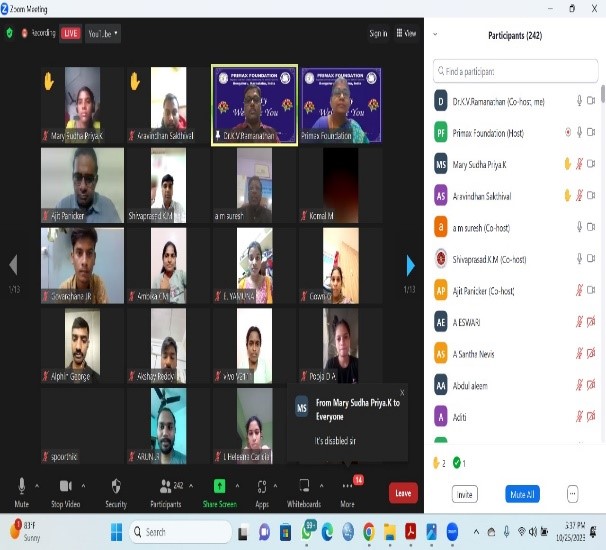
Task: Click raised hand icon on Mary Sudha Priya.K row
Action: 567,164
